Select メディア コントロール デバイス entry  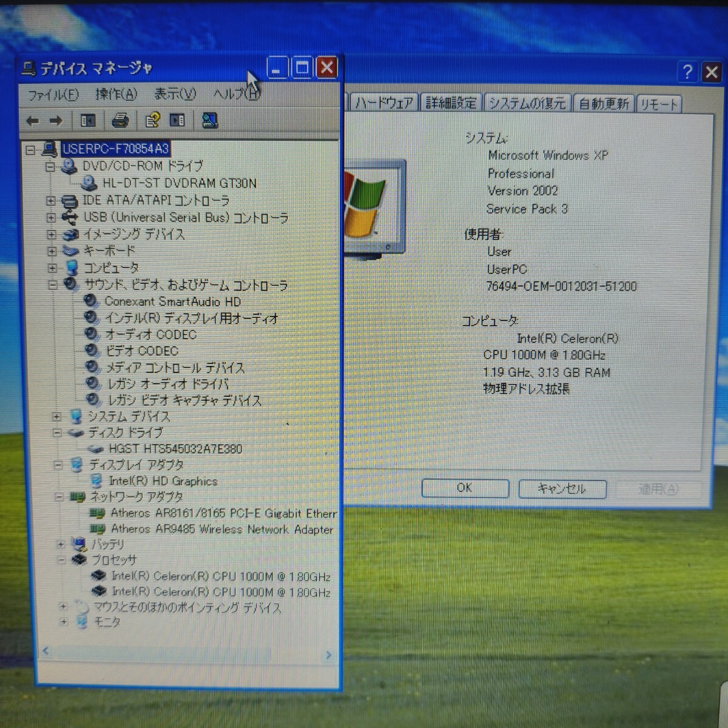pyautogui.click(x=175, y=368)
